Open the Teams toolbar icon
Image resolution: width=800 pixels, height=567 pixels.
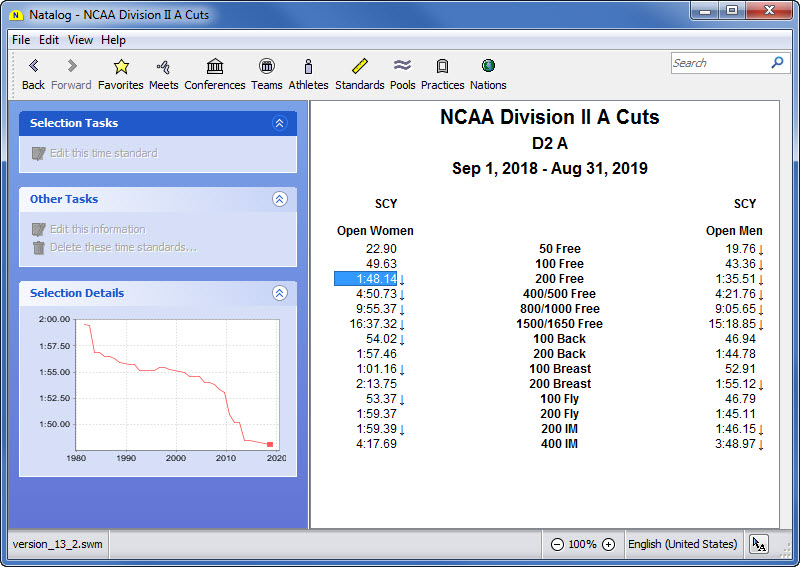pos(267,67)
